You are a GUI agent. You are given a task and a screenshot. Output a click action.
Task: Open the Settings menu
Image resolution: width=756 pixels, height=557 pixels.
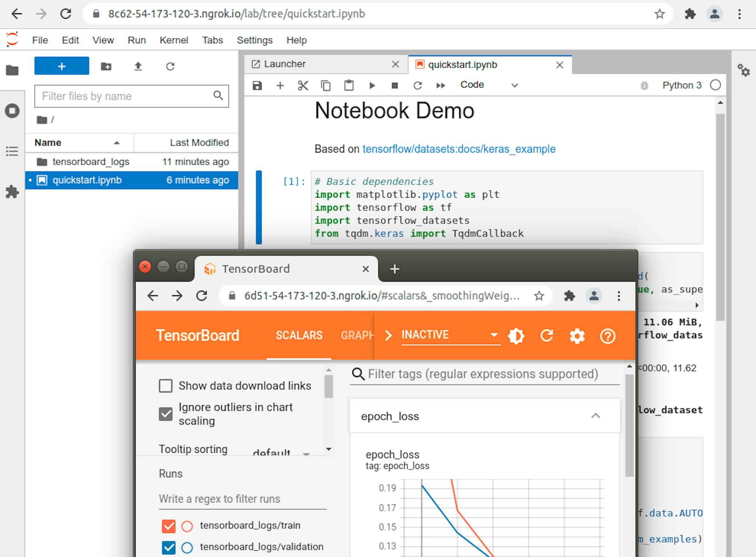pyautogui.click(x=255, y=40)
